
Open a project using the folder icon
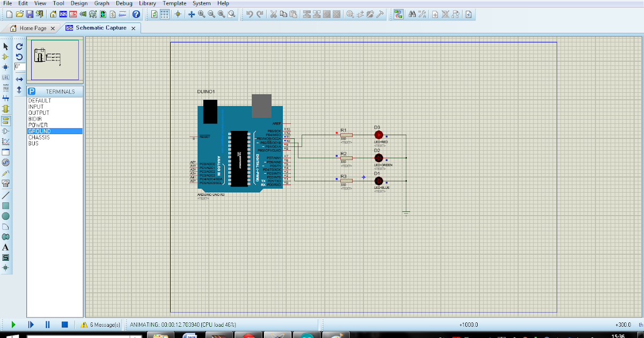(x=19, y=14)
